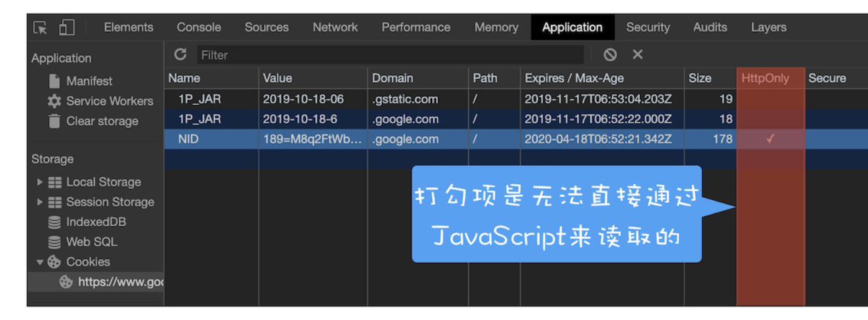
Task: Switch to the Network tab
Action: [x=335, y=27]
